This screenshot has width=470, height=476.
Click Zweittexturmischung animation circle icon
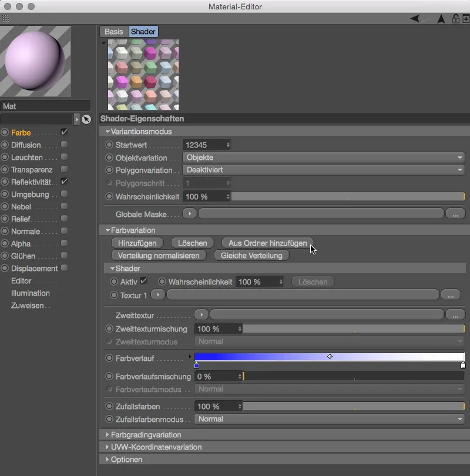click(x=109, y=328)
